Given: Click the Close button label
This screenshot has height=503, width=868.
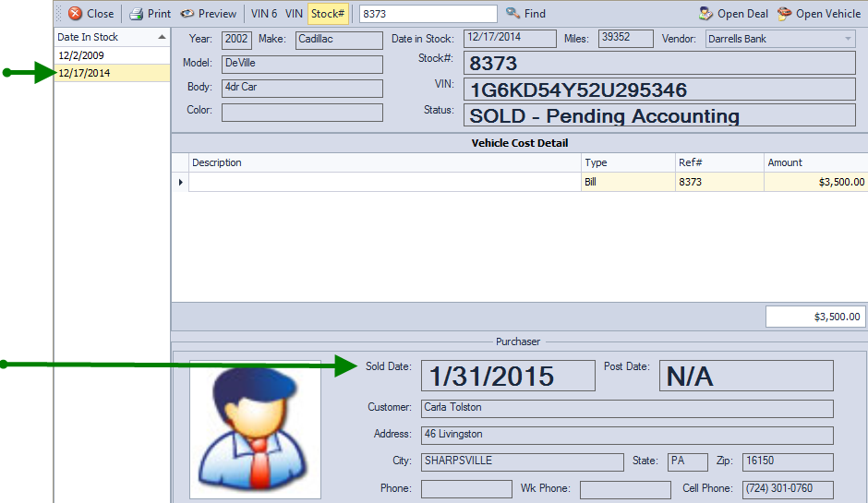Looking at the screenshot, I should coord(101,14).
